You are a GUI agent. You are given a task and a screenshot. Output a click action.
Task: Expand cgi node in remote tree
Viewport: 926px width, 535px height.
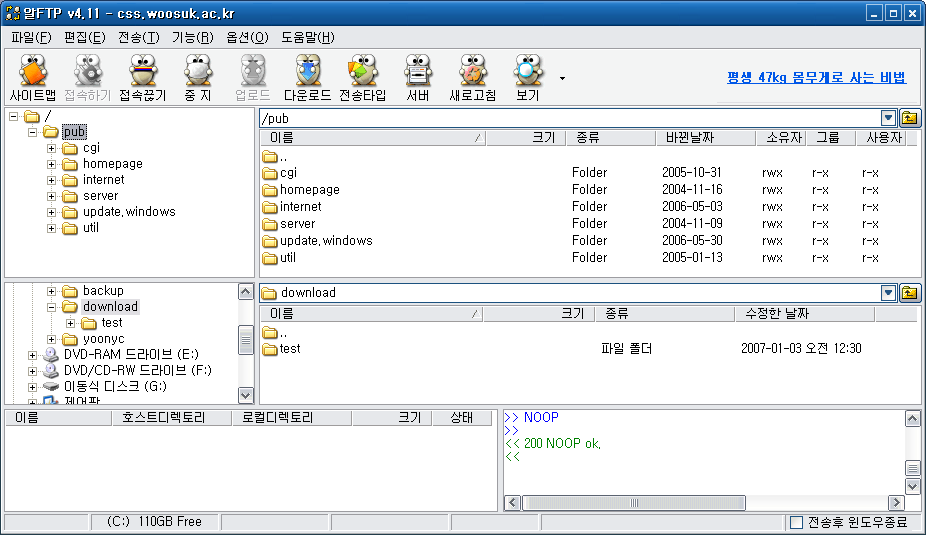tap(51, 148)
